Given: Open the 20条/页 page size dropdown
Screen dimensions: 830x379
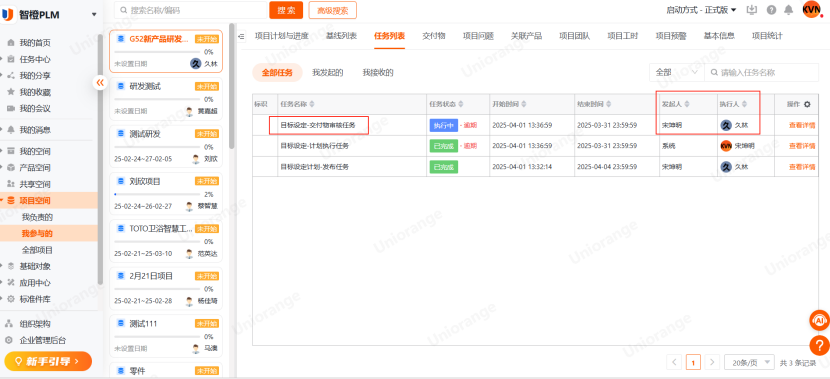Looking at the screenshot, I should pyautogui.click(x=749, y=363).
